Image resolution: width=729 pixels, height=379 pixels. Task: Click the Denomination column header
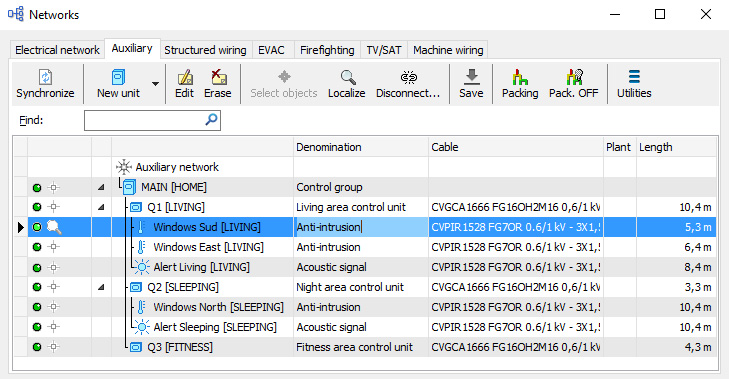(361, 147)
